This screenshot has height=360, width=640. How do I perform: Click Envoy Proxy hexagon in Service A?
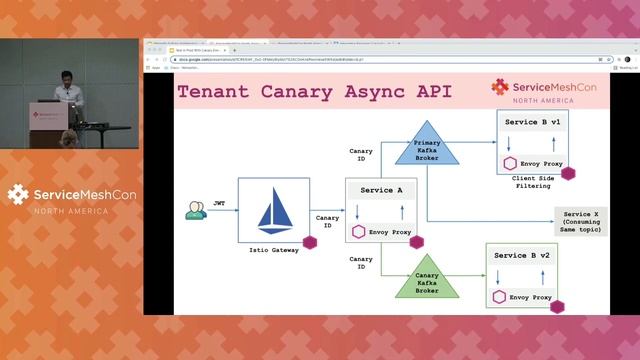click(358, 232)
